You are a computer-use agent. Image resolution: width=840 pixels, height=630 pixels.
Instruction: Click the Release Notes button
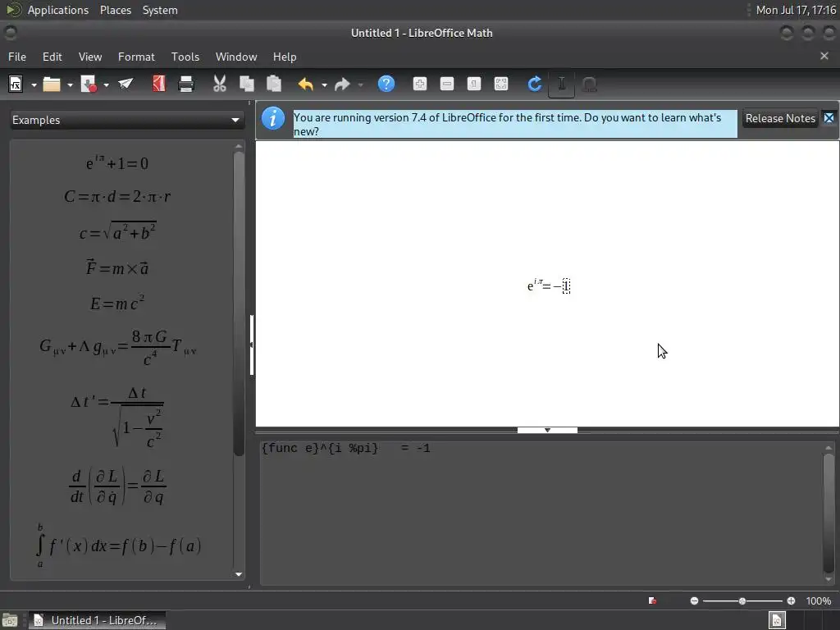click(x=780, y=118)
